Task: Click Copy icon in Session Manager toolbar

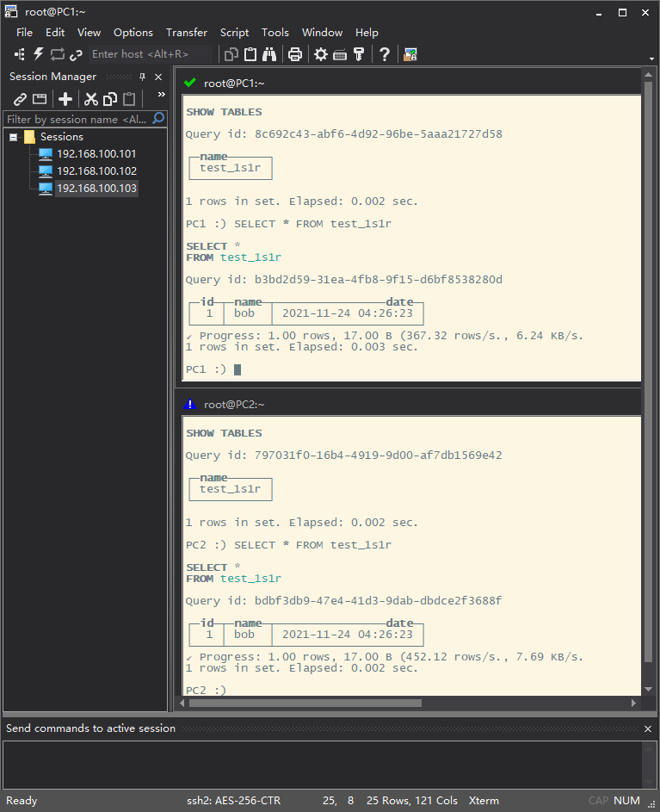Action: (x=110, y=98)
